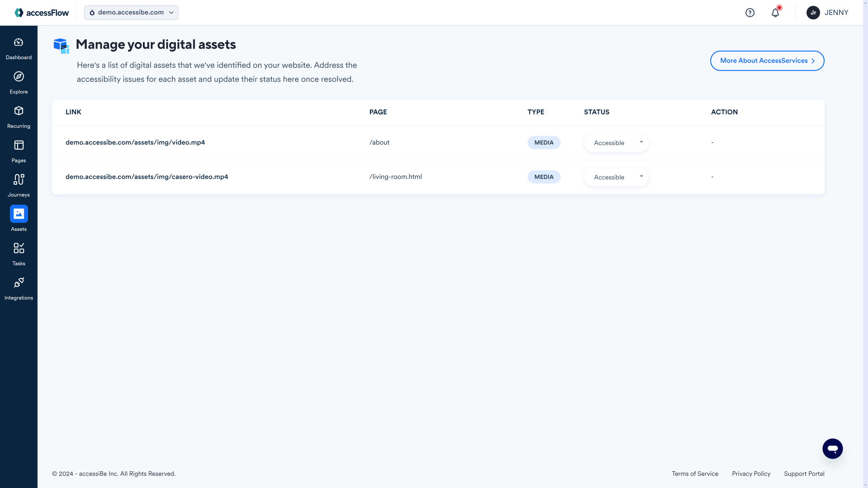Image resolution: width=868 pixels, height=488 pixels.
Task: Open the Journeys panel
Action: (18, 186)
